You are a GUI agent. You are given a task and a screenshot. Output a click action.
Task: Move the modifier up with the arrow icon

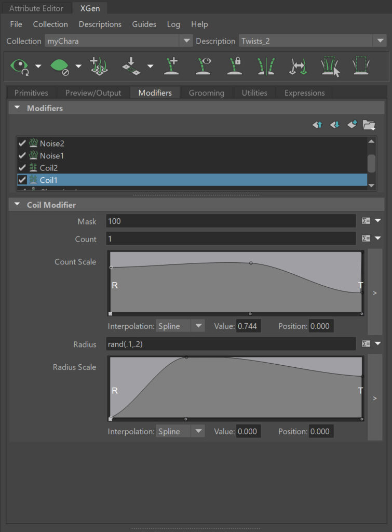coord(317,125)
